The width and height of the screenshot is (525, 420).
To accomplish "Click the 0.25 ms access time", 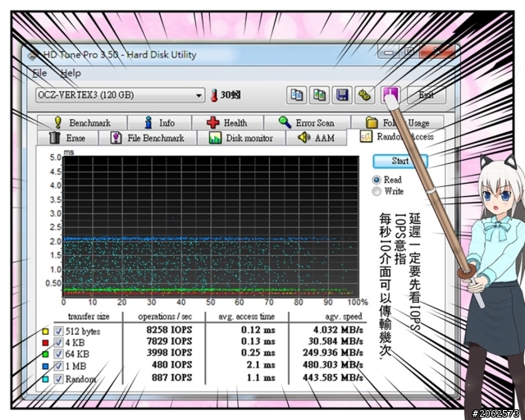I will pos(258,353).
